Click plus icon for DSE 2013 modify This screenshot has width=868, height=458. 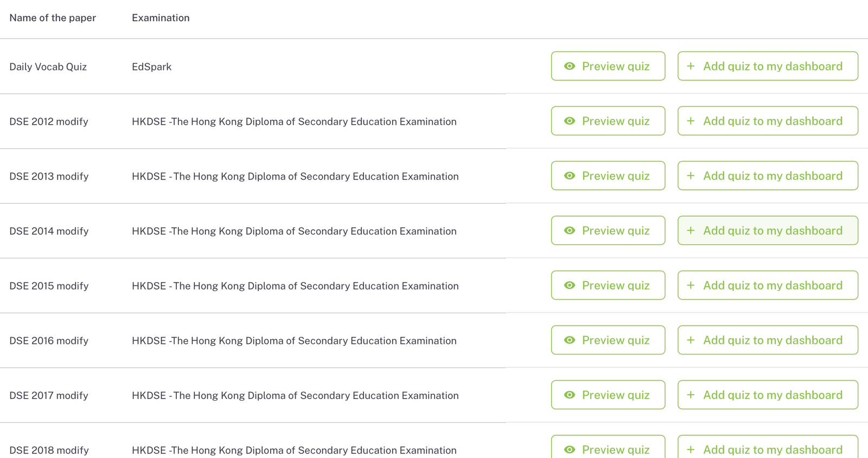click(x=691, y=176)
